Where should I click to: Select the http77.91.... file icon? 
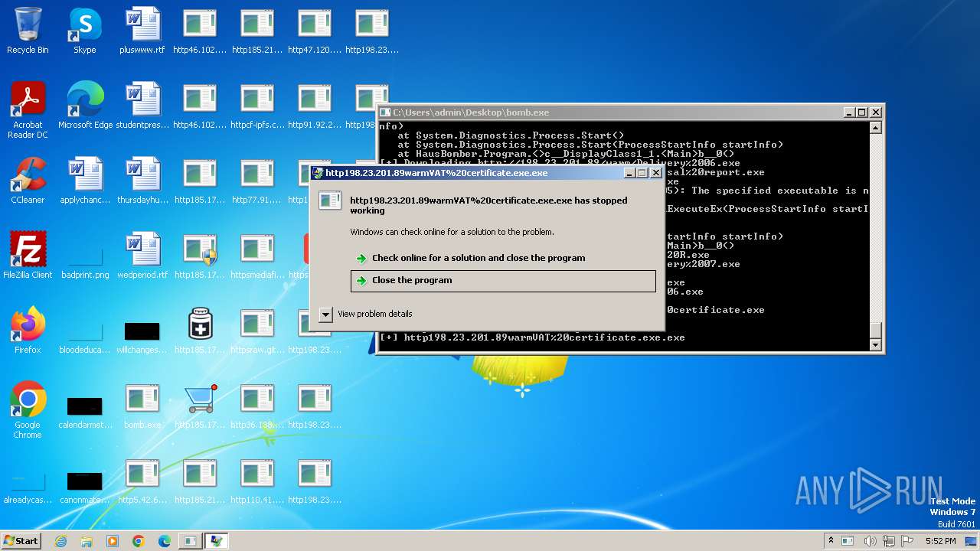tap(257, 181)
